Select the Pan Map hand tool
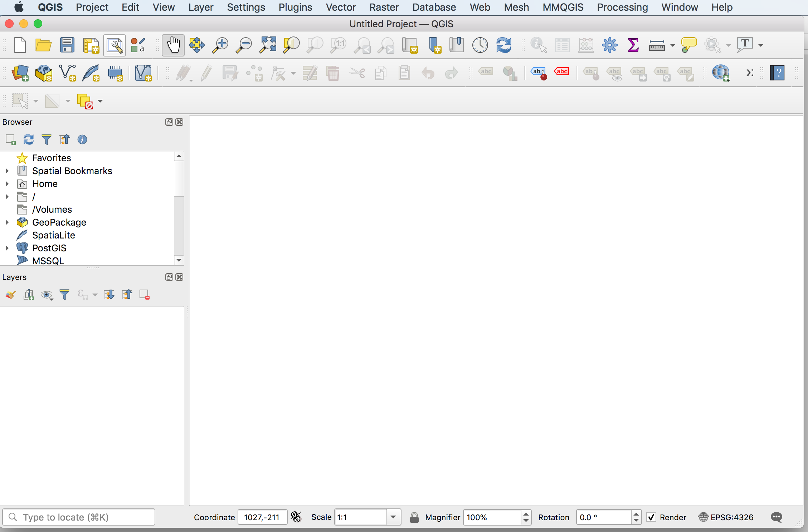The image size is (808, 532). [x=173, y=45]
